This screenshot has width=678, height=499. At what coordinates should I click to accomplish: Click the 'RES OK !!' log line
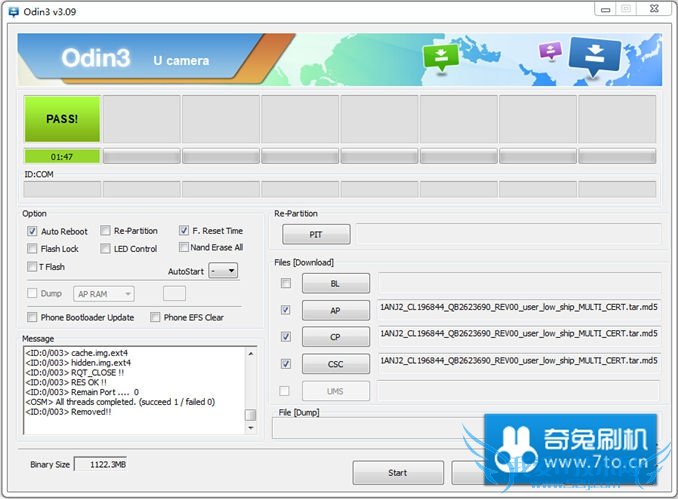pos(66,382)
